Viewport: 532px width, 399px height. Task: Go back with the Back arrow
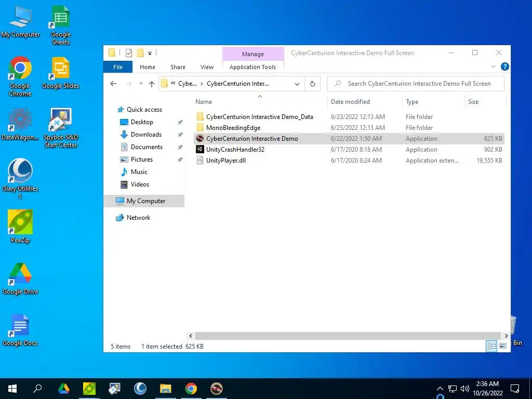pos(113,84)
